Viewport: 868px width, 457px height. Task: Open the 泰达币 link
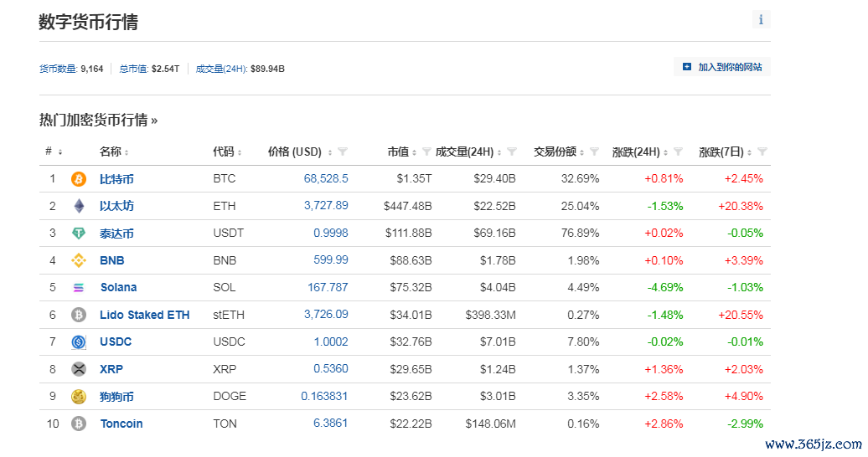[116, 234]
